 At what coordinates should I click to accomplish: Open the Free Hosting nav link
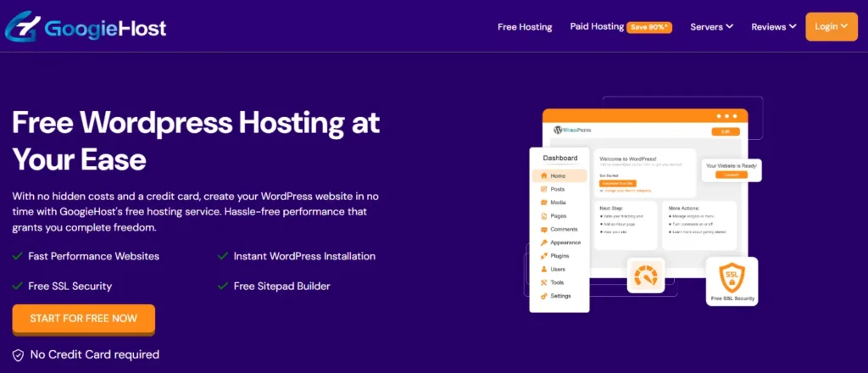(525, 27)
